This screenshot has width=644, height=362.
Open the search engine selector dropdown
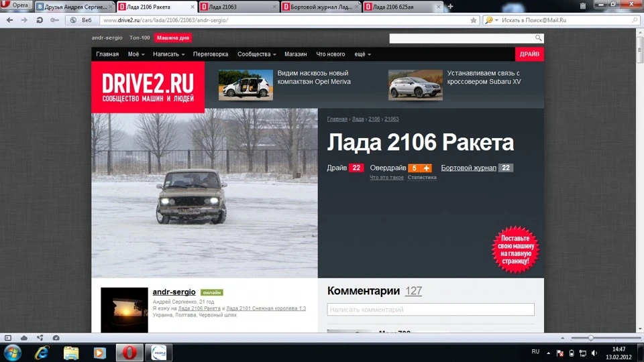[491, 20]
